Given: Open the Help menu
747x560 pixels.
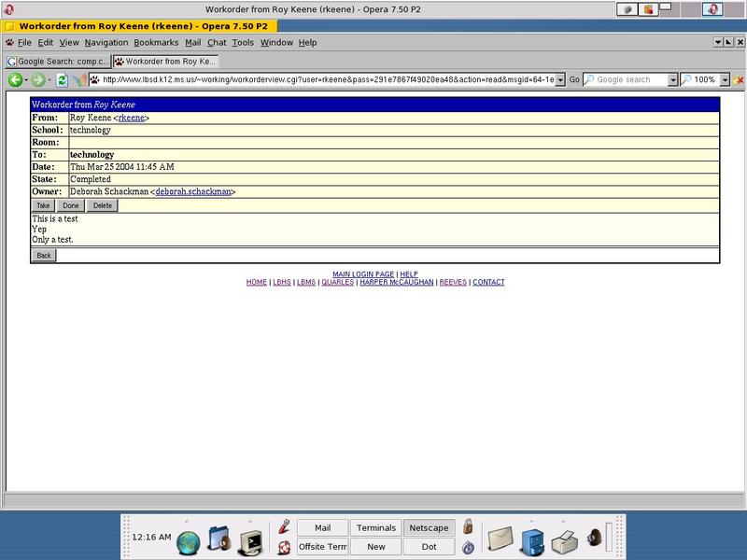Looking at the screenshot, I should 307,42.
